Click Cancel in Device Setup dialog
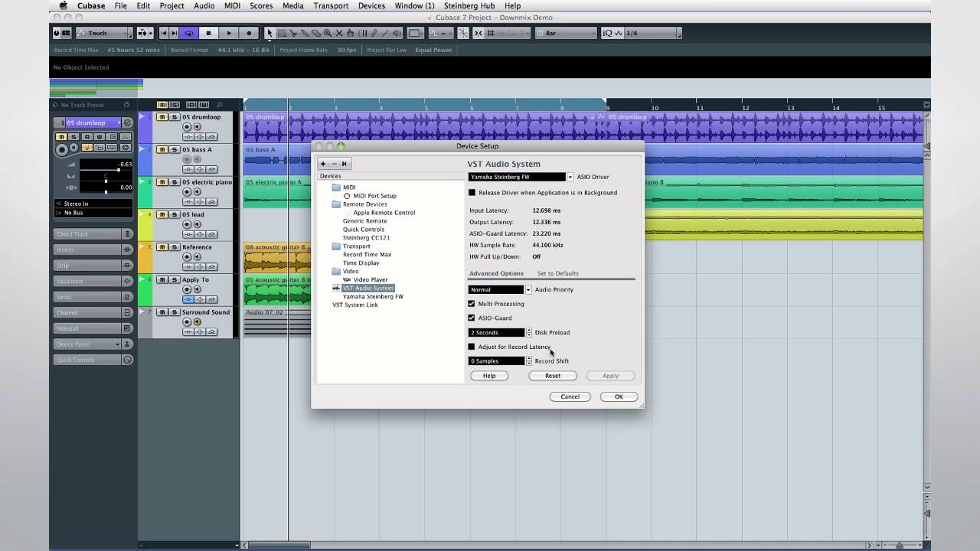Screen dimensions: 980x551 (x=570, y=396)
